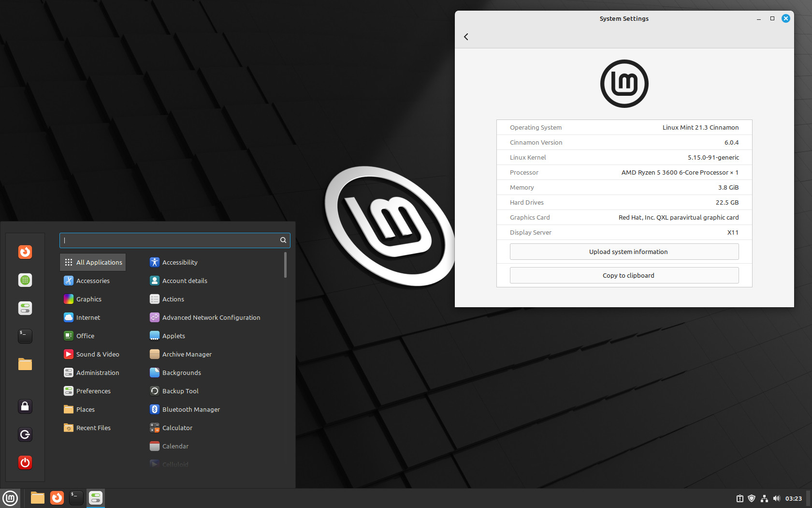Click the Linux Mint menu button on the panel
812x508 pixels.
(10, 498)
